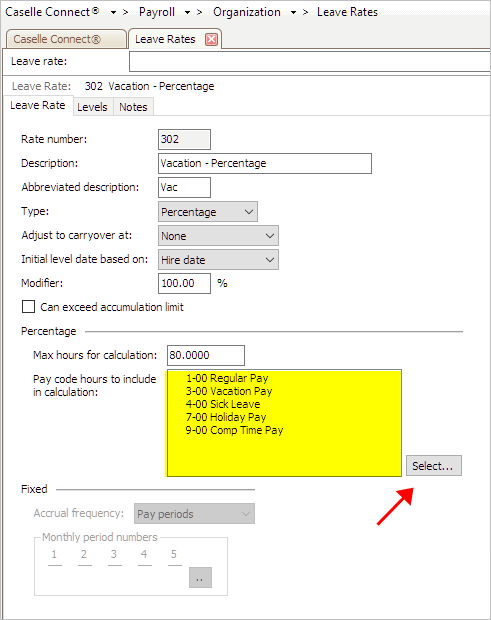Image resolution: width=491 pixels, height=620 pixels.
Task: Expand Adjust to carryover at dropdown
Action: pos(218,236)
